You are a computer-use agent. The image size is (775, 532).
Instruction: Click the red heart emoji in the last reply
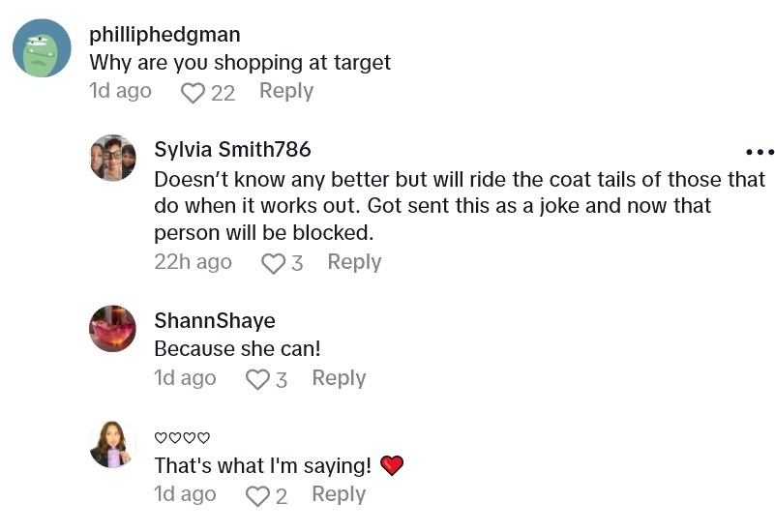pos(391,466)
